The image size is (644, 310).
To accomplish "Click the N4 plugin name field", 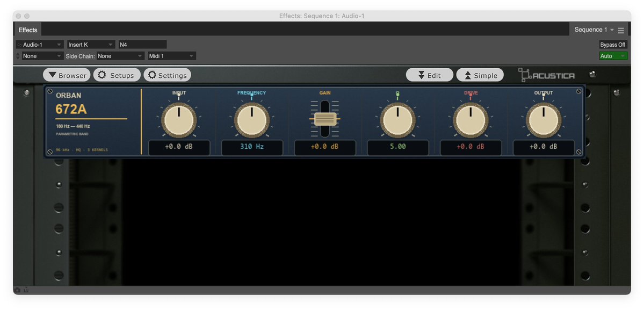I will [x=142, y=45].
